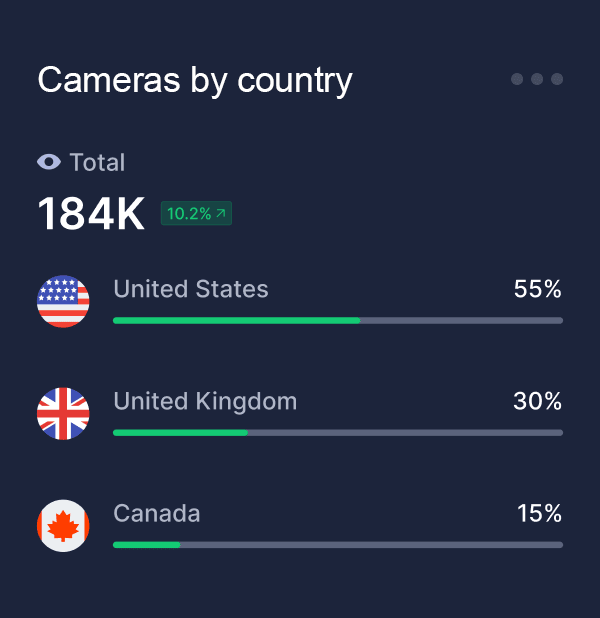Click the United Kingdom flag icon
This screenshot has width=600, height=618.
coord(63,413)
